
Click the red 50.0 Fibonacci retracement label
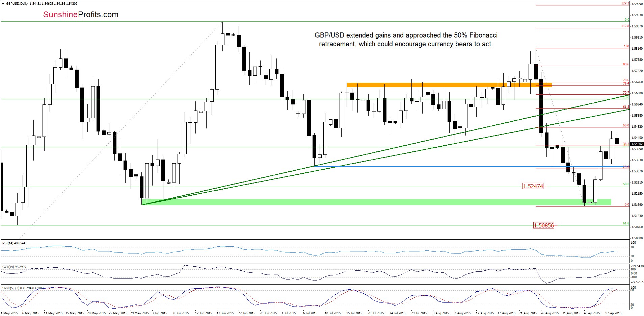pyautogui.click(x=626, y=125)
